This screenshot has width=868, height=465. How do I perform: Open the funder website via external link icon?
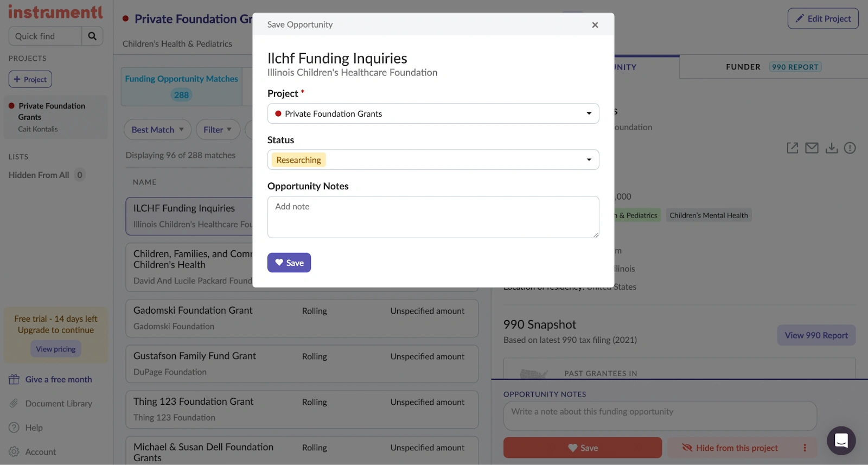pos(792,148)
